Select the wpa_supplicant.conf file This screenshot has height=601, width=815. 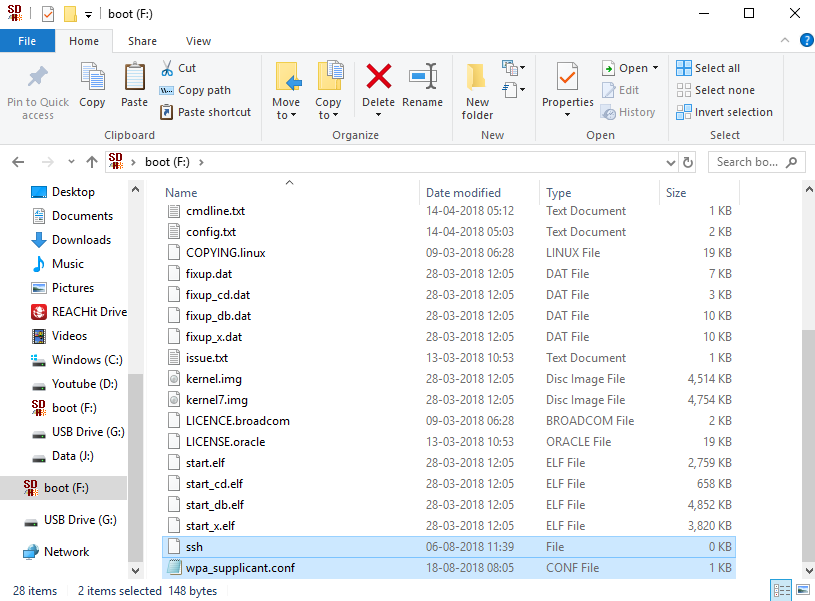click(x=449, y=568)
